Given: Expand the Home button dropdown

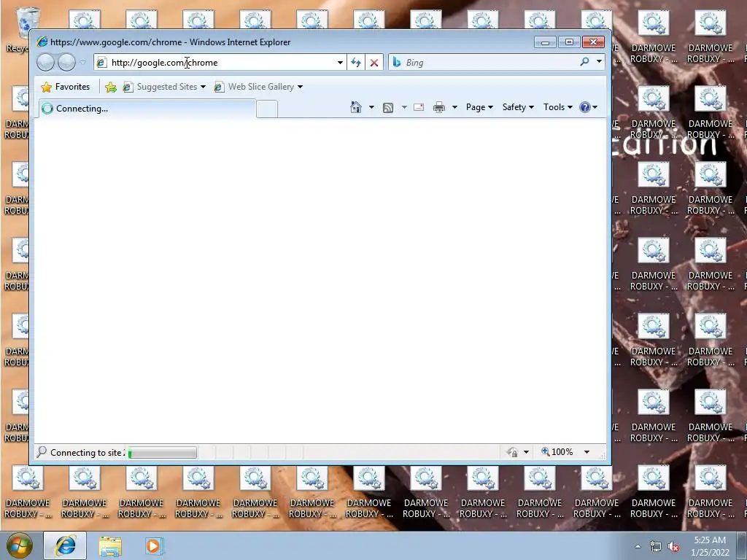Looking at the screenshot, I should (x=371, y=107).
